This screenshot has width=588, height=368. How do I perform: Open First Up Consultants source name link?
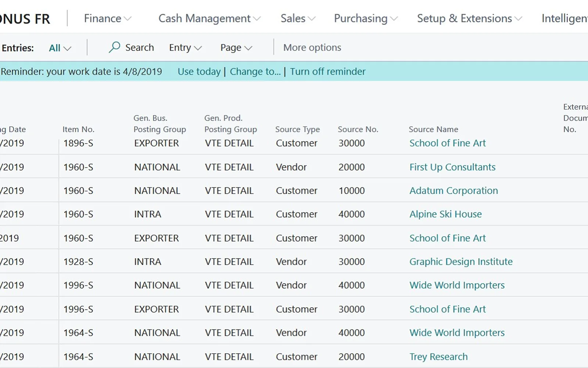452,167
